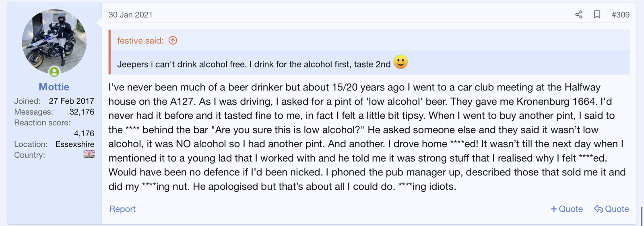Click the share post icon

click(579, 15)
